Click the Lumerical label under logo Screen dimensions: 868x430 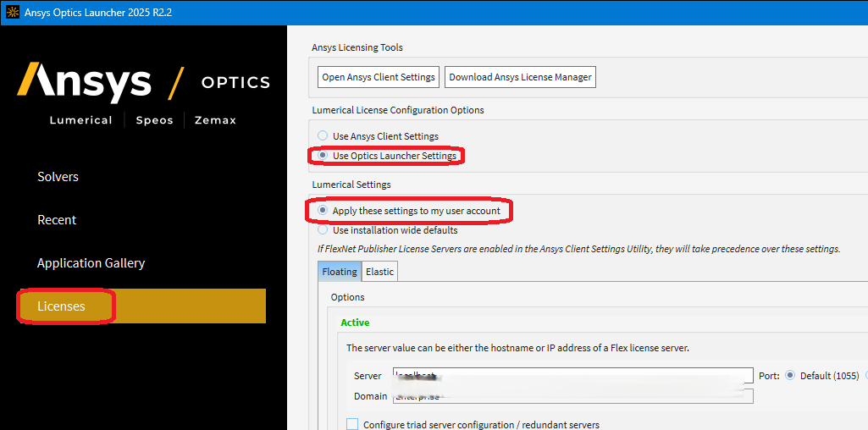click(x=80, y=120)
